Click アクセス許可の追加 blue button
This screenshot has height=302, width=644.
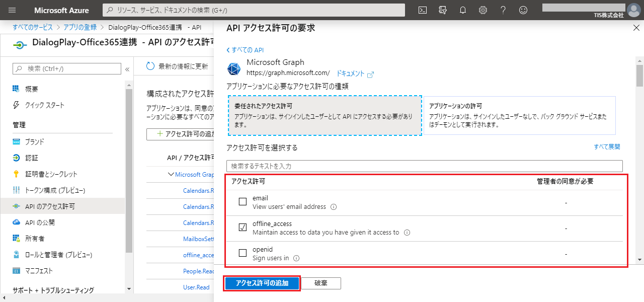click(262, 283)
